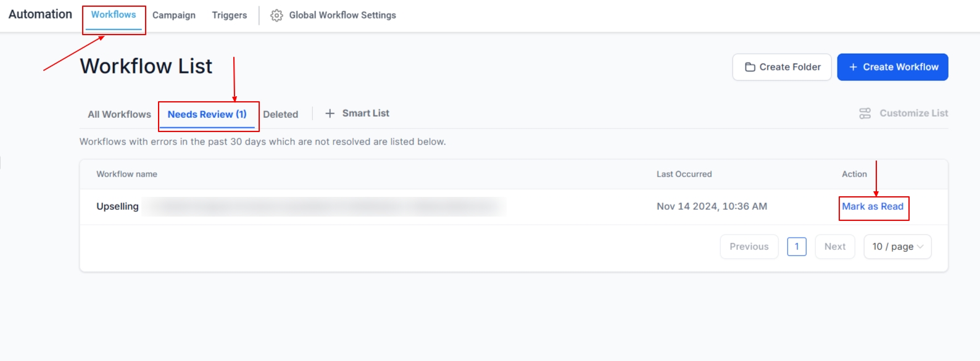Viewport: 980px width, 361px height.
Task: View the Deleted workflows tab
Action: [x=280, y=115]
